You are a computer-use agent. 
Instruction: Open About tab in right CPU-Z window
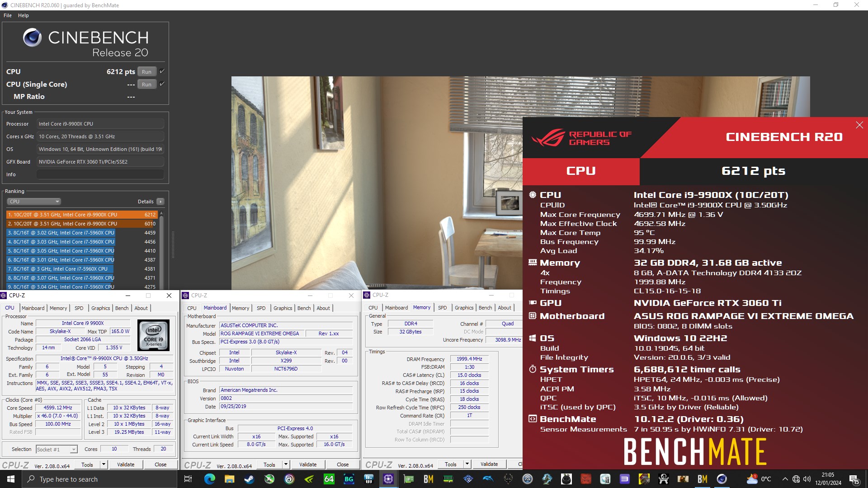pos(505,308)
